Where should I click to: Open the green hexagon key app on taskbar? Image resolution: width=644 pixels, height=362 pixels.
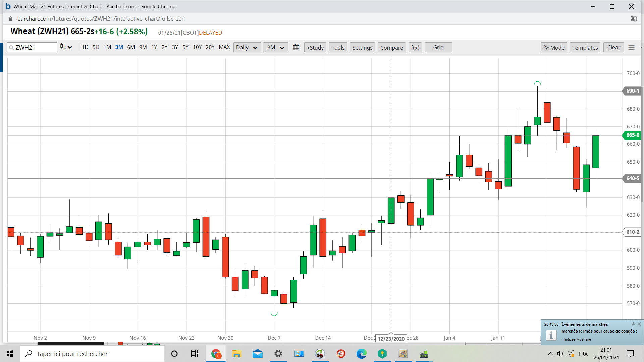point(382,354)
